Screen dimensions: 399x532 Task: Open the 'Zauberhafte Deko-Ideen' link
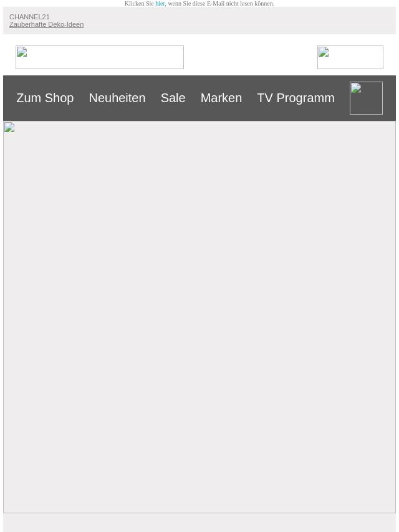coord(47,24)
